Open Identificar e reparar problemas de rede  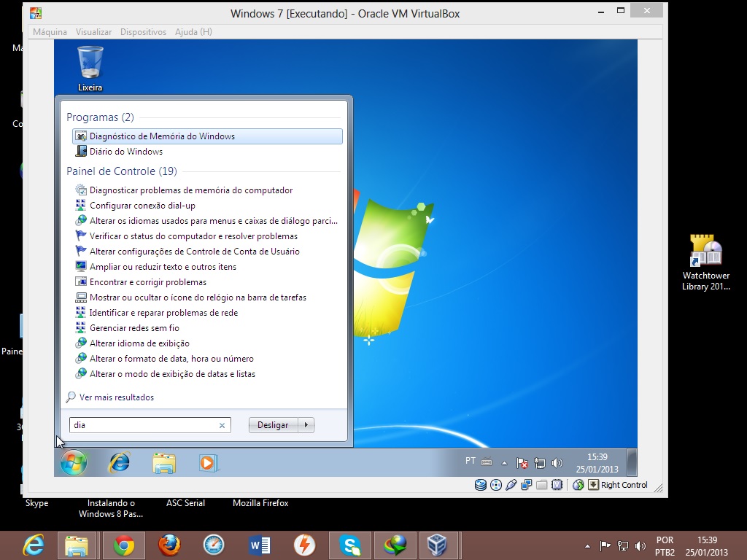click(156, 312)
